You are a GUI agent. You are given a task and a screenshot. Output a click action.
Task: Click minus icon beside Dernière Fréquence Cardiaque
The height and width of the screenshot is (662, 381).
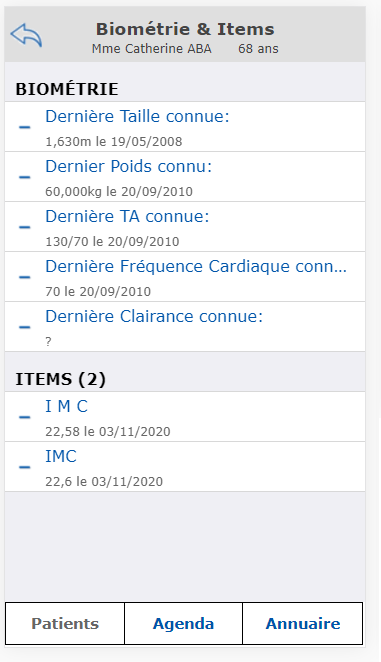coord(24,277)
